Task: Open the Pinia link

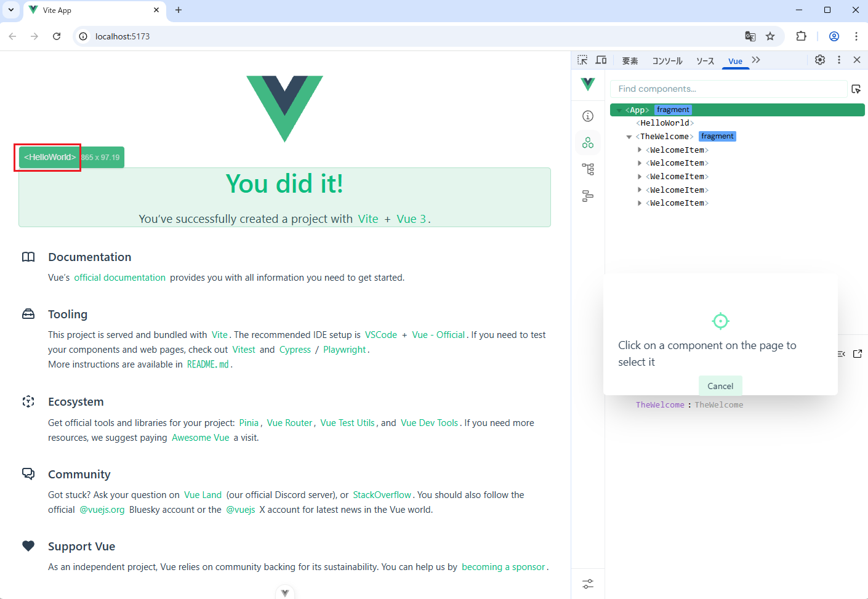Action: (x=249, y=423)
